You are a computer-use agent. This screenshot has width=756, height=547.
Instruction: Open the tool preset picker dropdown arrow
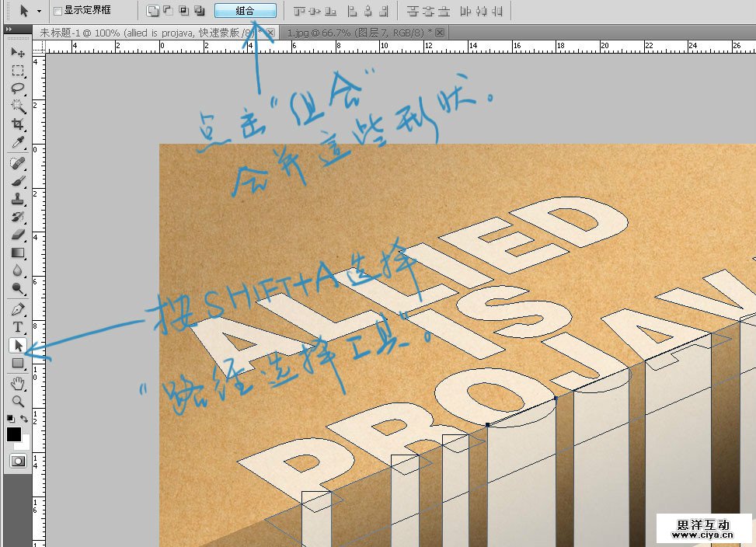[39, 11]
